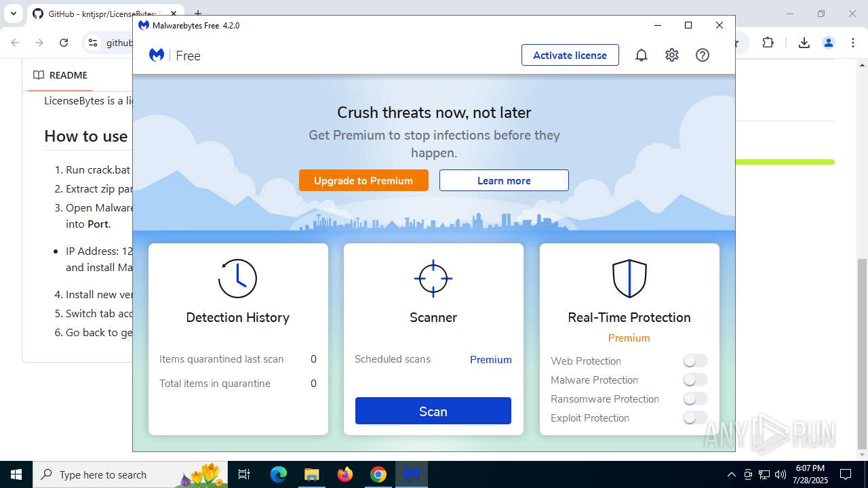Open File Explorer from taskbar
This screenshot has width=868, height=488.
point(311,474)
